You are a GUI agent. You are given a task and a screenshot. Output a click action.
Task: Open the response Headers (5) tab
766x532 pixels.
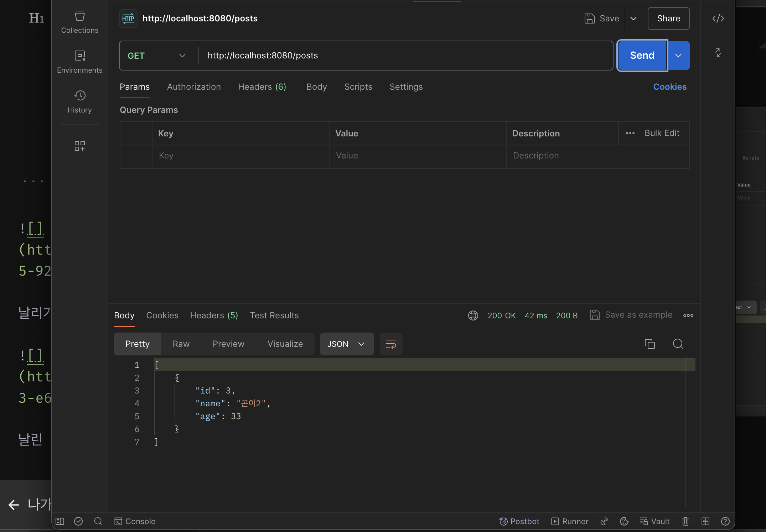coord(214,315)
